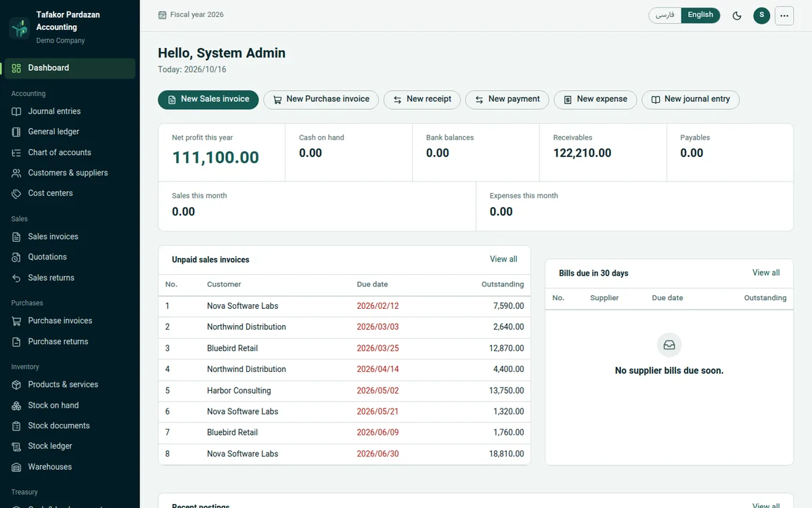This screenshot has height=508, width=812.
Task: Select the Warehouses menu item
Action: coord(70,467)
